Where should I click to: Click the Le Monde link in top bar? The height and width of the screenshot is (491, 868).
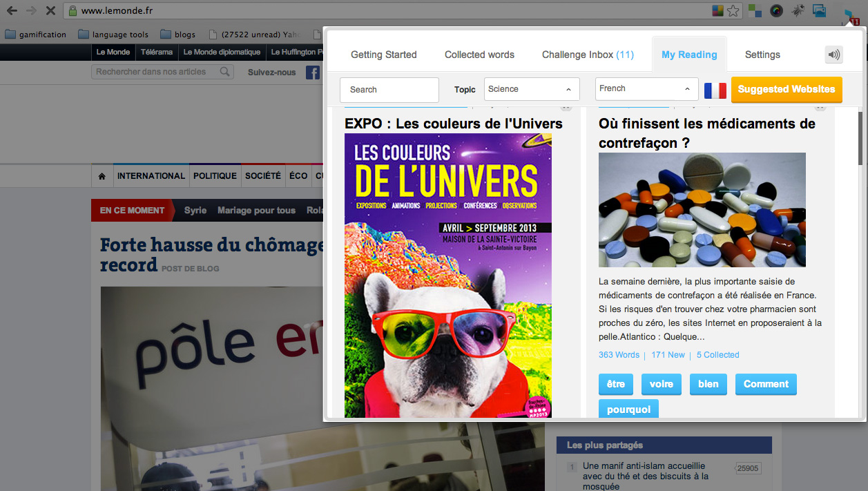point(113,52)
